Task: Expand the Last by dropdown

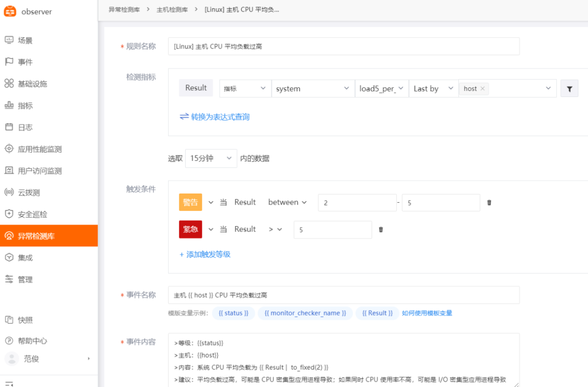Action: tap(433, 88)
